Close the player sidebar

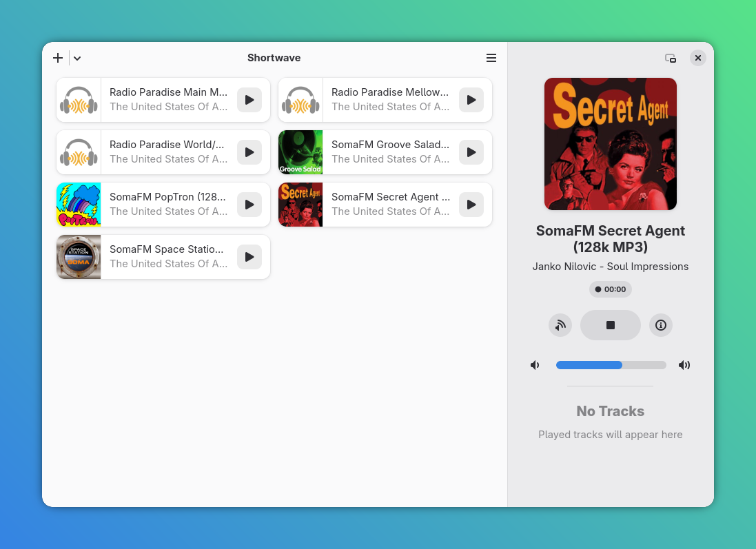click(x=697, y=59)
